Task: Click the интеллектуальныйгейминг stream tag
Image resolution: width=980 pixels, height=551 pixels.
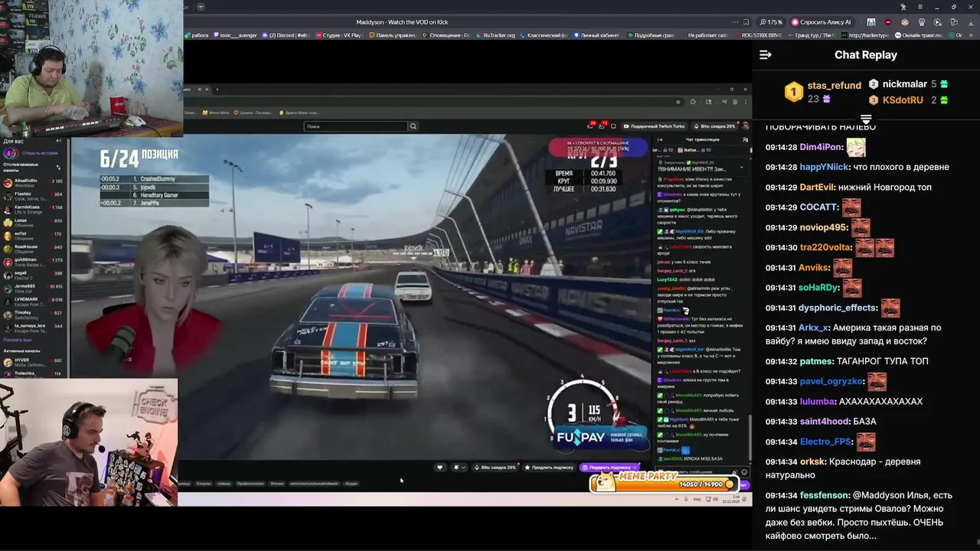Action: [314, 484]
